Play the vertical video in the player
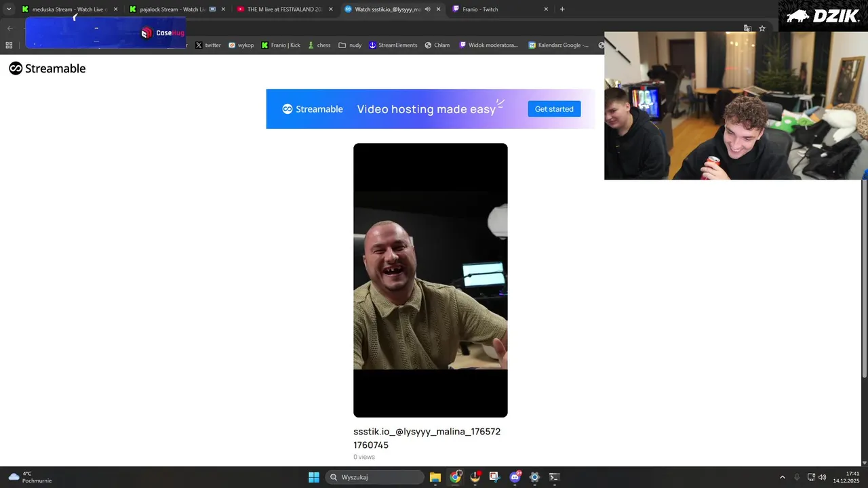The width and height of the screenshot is (868, 488). coord(430,280)
